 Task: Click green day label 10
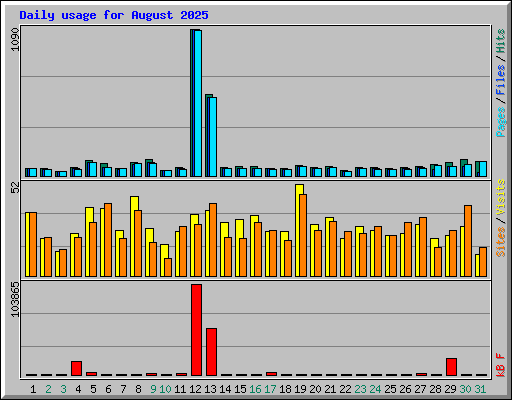tap(165, 389)
